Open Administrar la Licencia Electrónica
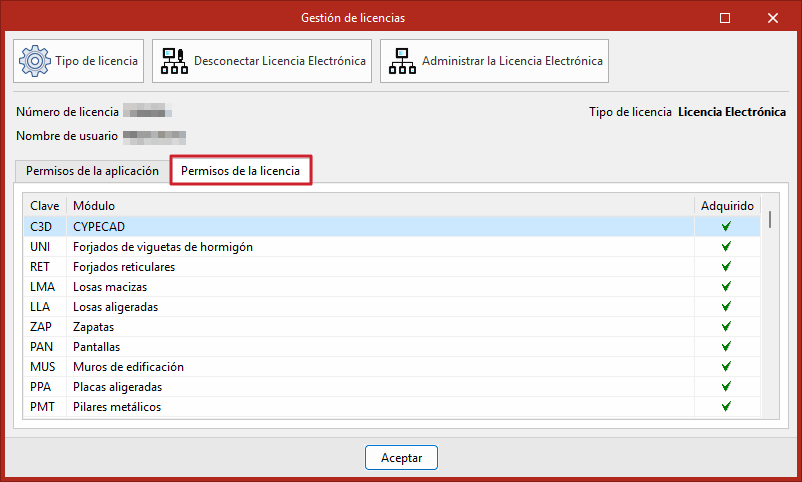The width and height of the screenshot is (802, 482). (x=494, y=61)
